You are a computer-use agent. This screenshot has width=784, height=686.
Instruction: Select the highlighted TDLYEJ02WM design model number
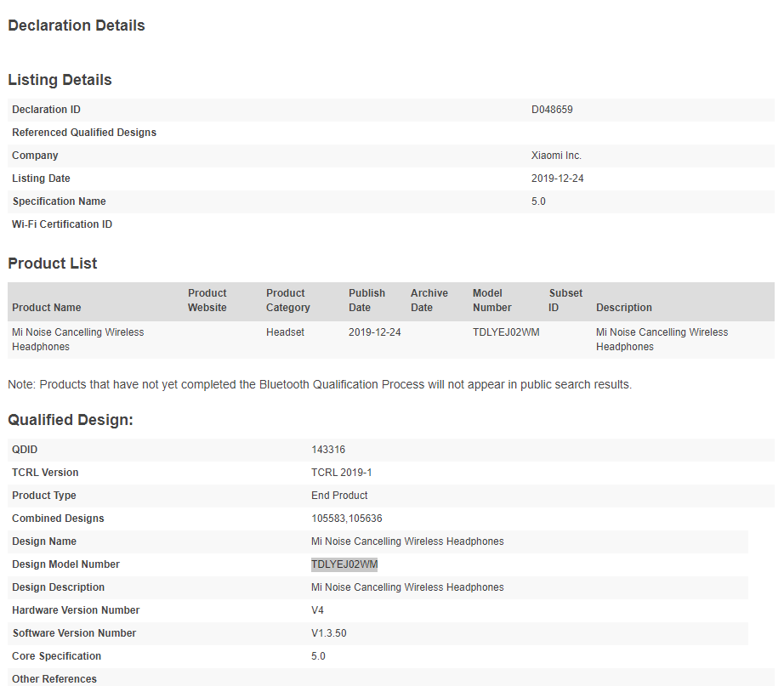pos(344,564)
